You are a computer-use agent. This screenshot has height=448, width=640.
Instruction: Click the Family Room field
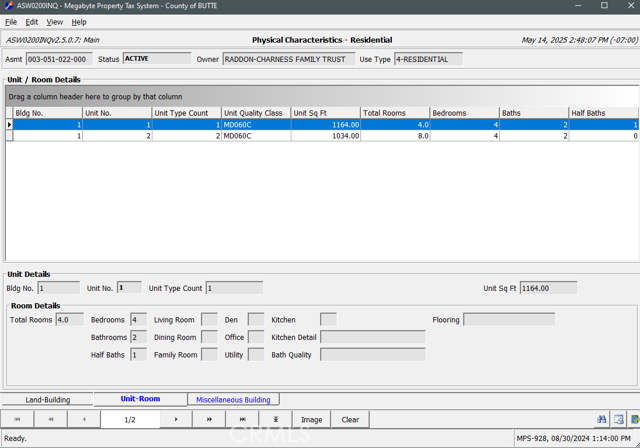[x=209, y=355]
